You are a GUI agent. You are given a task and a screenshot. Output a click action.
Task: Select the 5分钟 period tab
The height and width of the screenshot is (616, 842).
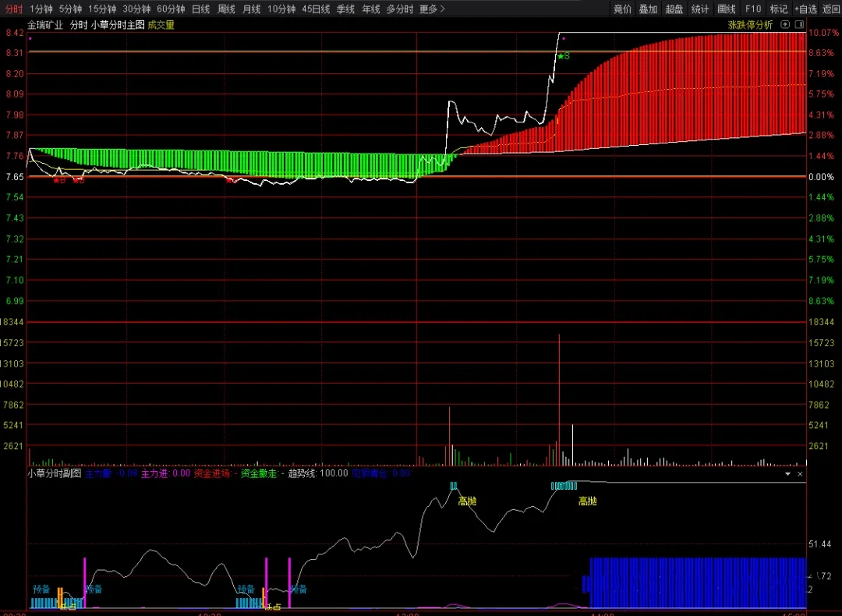[x=70, y=9]
